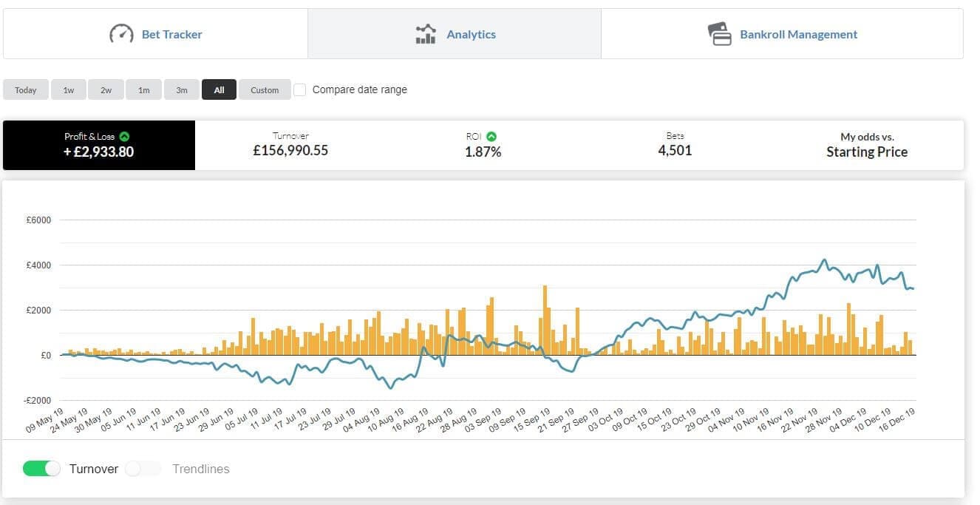
Task: Show the Turnover metric chart
Action: point(290,145)
